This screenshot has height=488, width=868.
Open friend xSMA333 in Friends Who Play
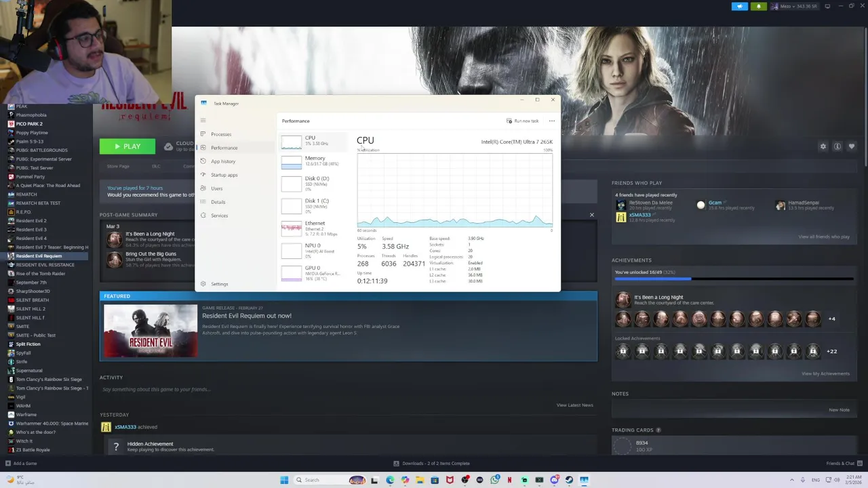(639, 215)
